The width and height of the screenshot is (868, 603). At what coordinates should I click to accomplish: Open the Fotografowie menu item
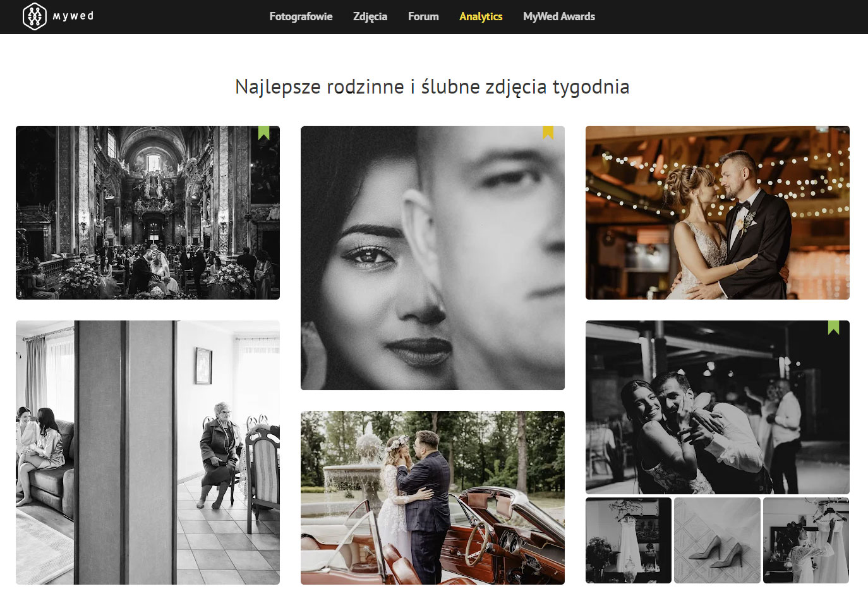pos(301,16)
